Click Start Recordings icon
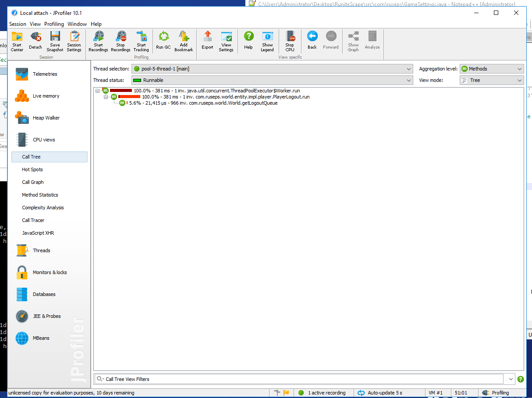The width and height of the screenshot is (532, 398). [x=98, y=41]
